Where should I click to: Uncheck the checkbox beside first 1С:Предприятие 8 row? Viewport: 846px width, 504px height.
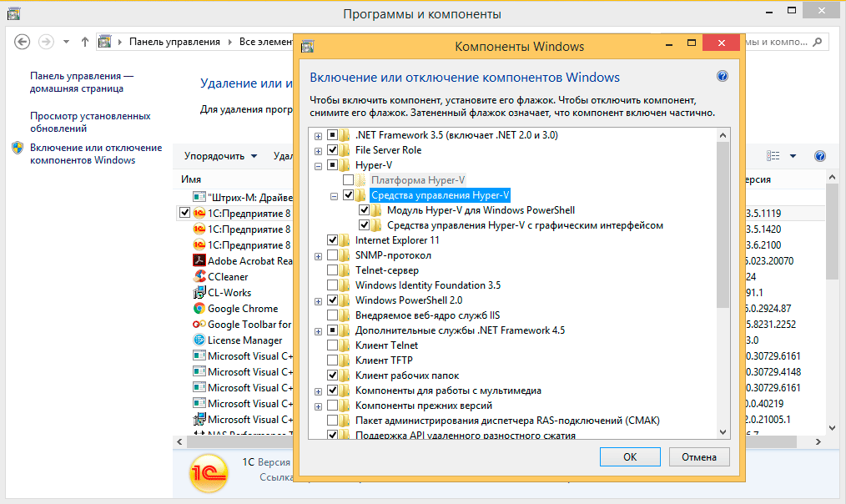184,213
